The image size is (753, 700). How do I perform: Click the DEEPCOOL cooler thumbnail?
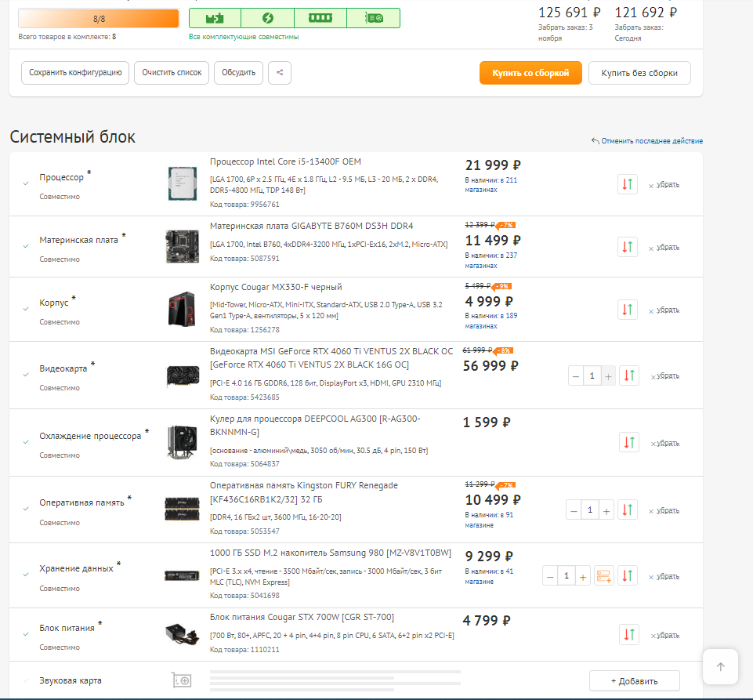[x=182, y=442]
